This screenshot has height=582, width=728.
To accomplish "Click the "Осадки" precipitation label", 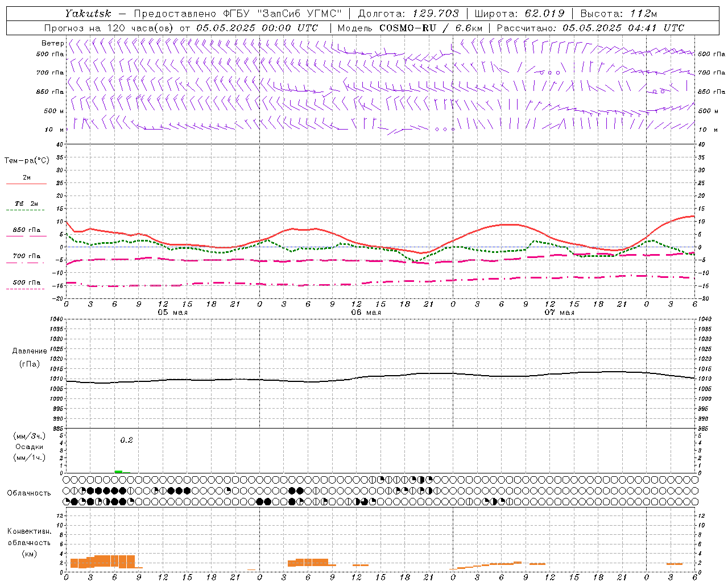I will tap(29, 447).
